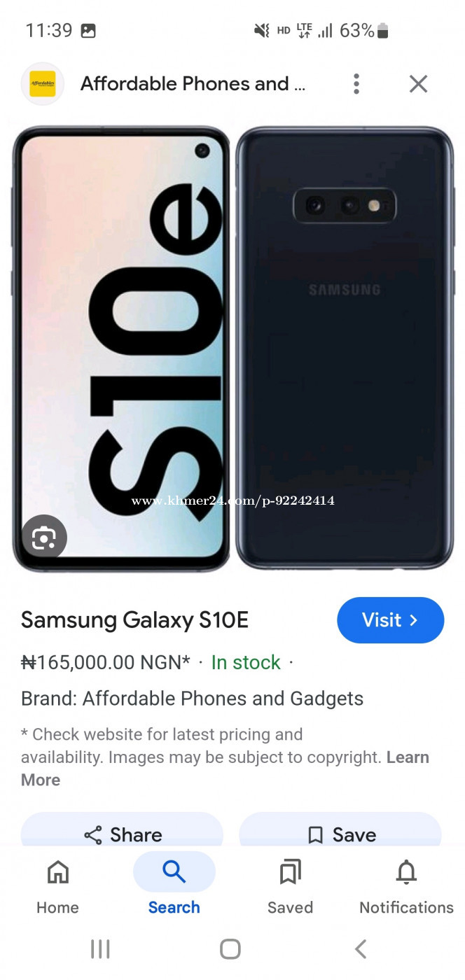Open the Learn More link

pyautogui.click(x=225, y=769)
